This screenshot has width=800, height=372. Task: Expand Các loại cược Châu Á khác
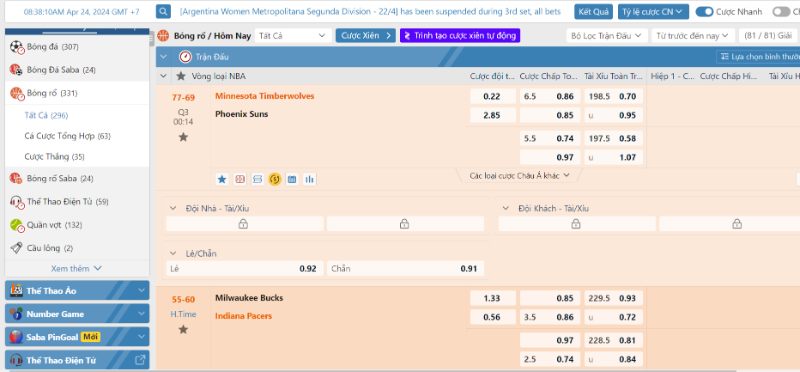click(x=519, y=176)
